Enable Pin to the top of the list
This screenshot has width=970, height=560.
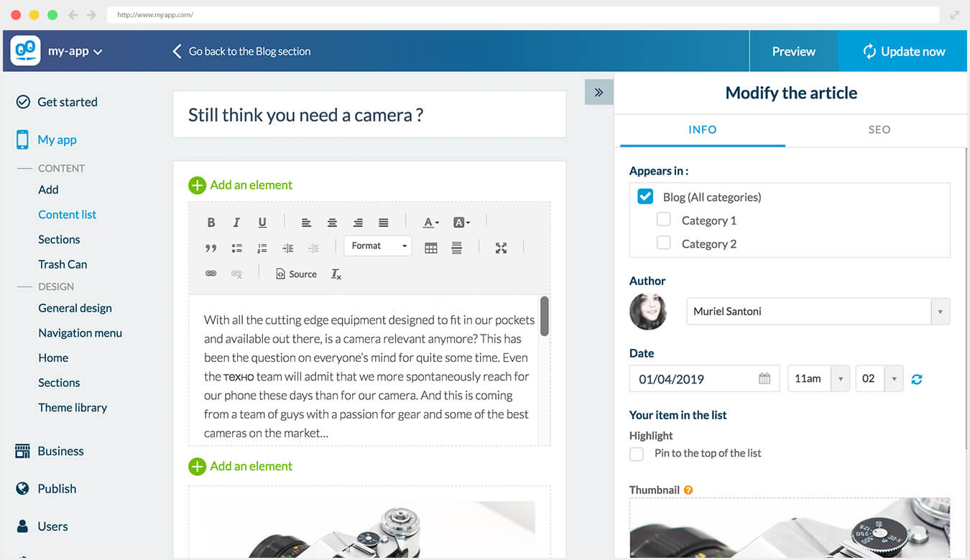click(637, 454)
